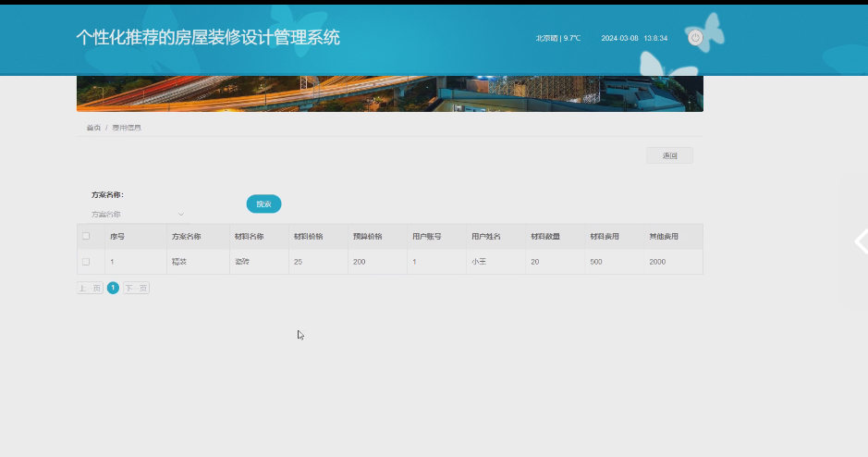Click the 搜索 button
This screenshot has width=868, height=457.
[x=263, y=204]
